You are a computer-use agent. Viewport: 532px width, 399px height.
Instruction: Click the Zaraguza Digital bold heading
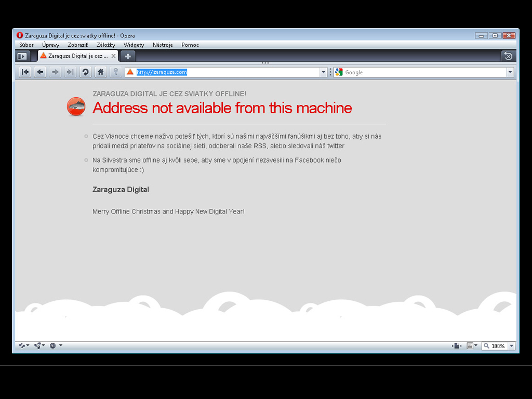[121, 190]
